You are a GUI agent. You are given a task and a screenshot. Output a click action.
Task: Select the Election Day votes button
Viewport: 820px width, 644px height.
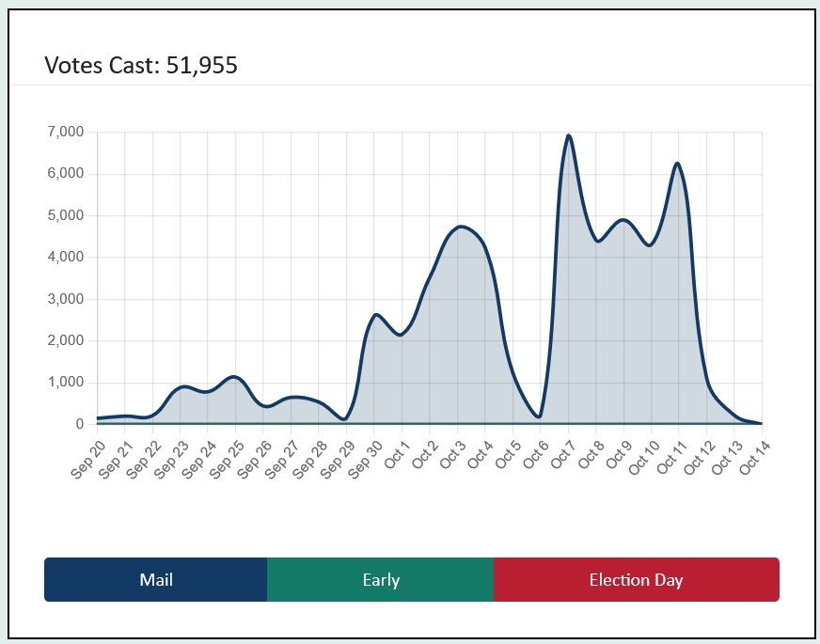637,579
